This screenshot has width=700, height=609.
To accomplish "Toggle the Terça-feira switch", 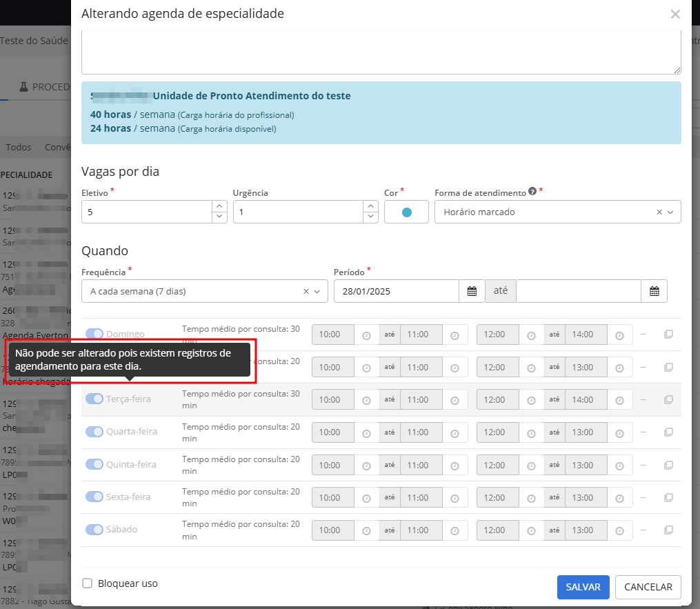I will coord(94,399).
